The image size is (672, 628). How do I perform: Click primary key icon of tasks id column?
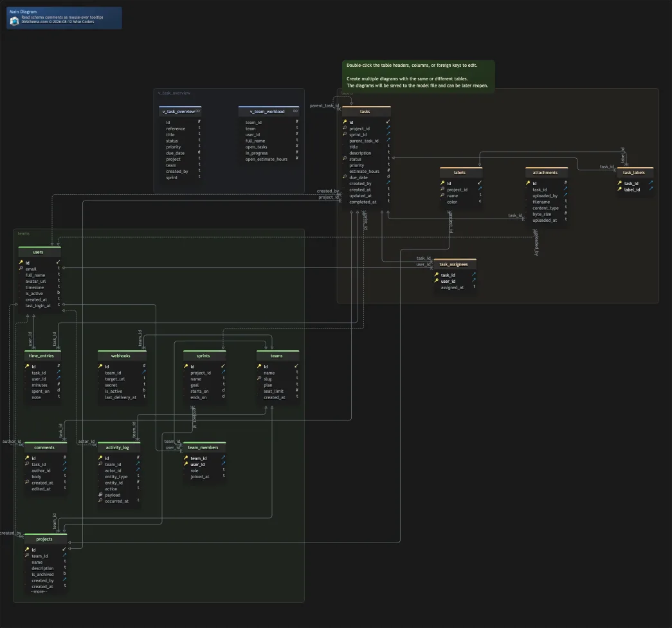345,122
